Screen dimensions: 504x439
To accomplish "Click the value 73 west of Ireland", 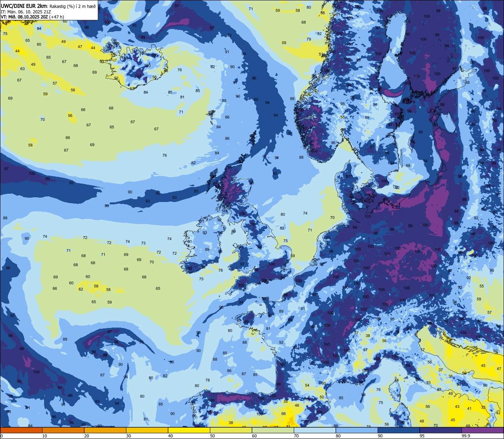I will [143, 243].
